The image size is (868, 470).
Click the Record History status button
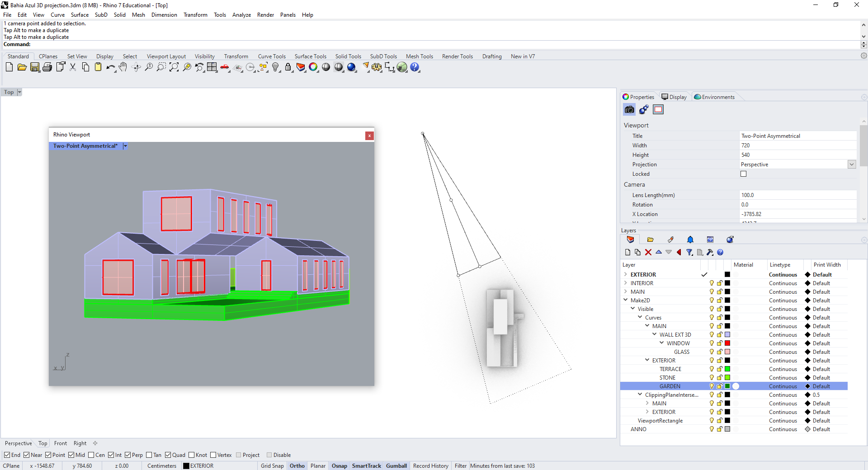[430, 466]
